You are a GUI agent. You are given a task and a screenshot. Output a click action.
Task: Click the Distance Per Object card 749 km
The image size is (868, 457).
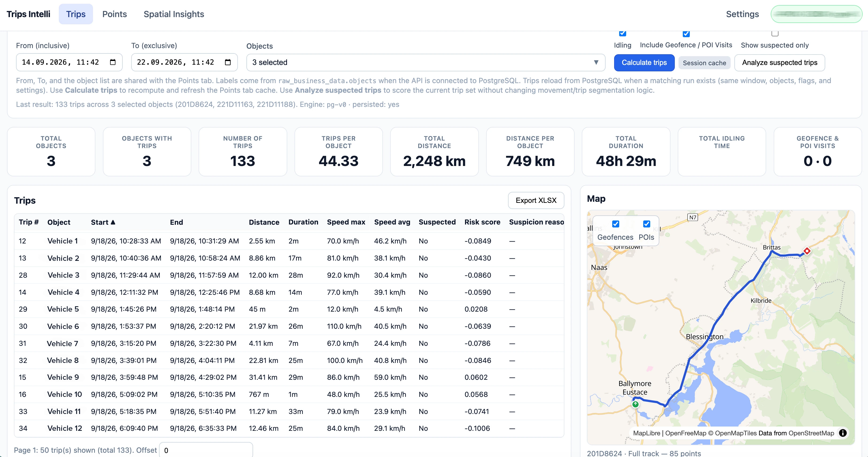point(530,152)
